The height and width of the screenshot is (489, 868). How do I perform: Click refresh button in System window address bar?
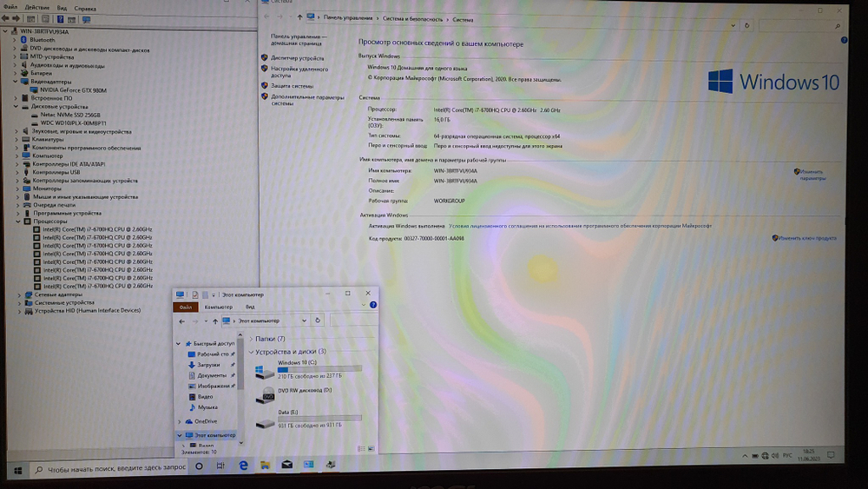(746, 25)
